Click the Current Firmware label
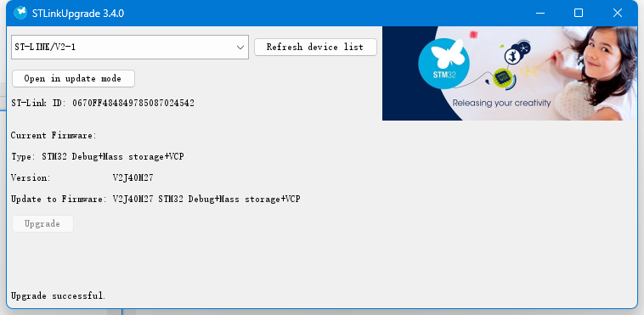644x315 pixels. (x=54, y=135)
